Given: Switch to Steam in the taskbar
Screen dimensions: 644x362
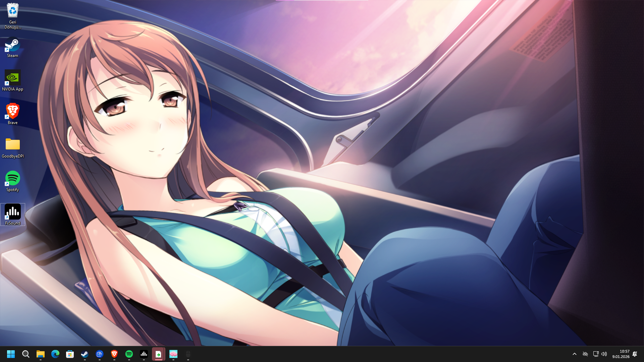Looking at the screenshot, I should [85, 354].
